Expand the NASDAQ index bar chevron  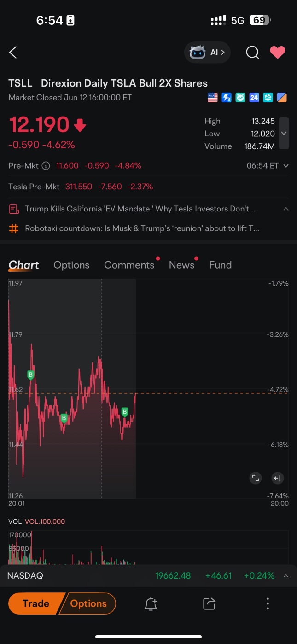(286, 576)
